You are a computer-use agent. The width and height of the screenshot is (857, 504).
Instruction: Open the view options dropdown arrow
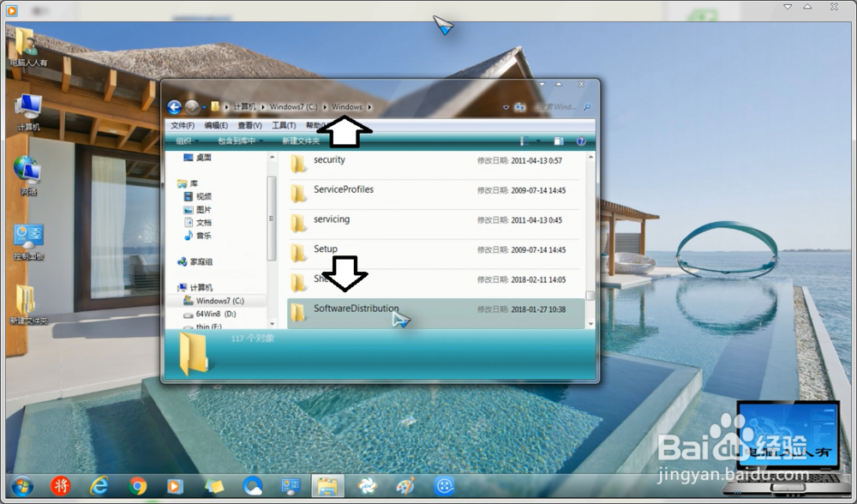538,141
